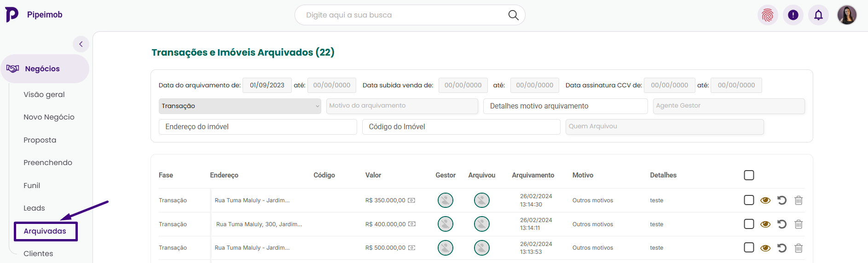Restore the R$ 350.000,00 archived transaction
This screenshot has width=868, height=263.
click(x=782, y=200)
